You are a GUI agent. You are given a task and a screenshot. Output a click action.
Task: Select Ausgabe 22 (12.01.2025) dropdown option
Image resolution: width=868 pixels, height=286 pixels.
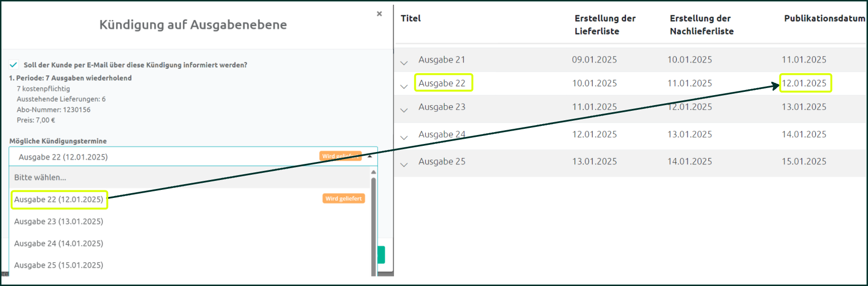(59, 199)
